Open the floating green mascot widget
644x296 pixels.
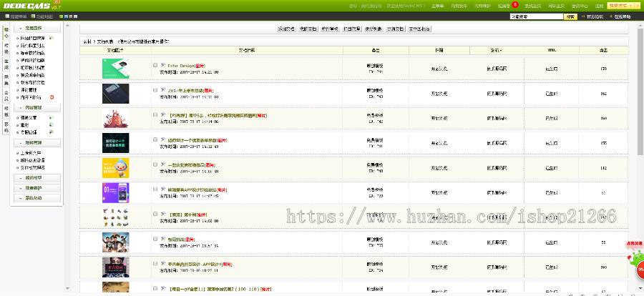tap(637, 260)
